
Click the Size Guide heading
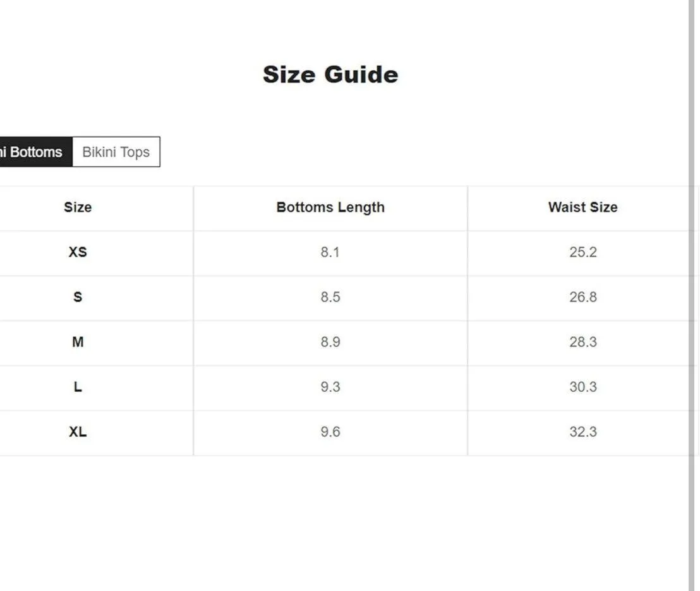[x=330, y=75]
